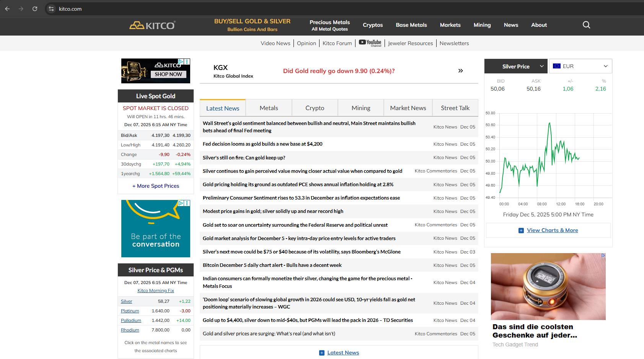644x359 pixels.
Task: Open the Silver chart link in PGMs table
Action: point(127,301)
